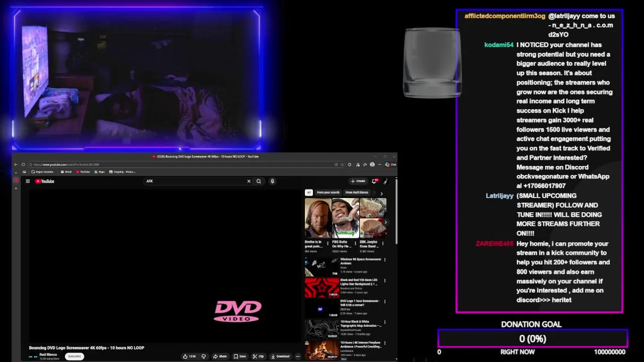Open the browser profile icon
Viewport: 644px width, 362px height.
(x=372, y=164)
